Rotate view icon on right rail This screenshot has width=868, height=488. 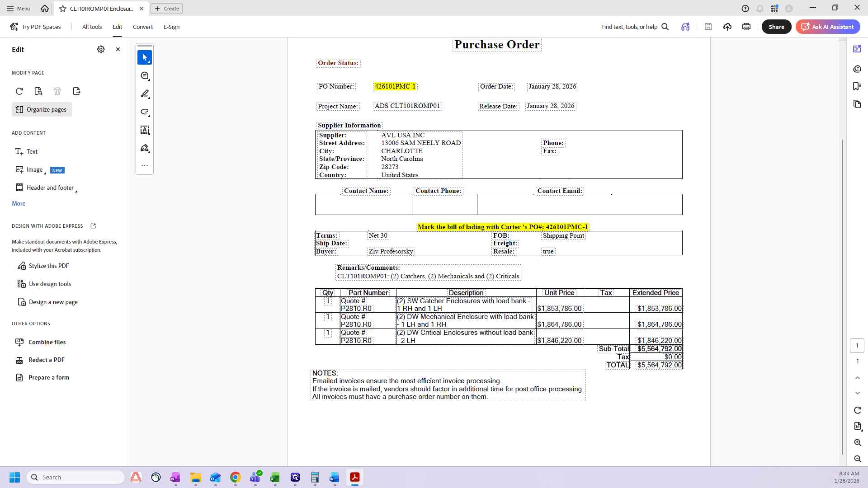tap(858, 410)
